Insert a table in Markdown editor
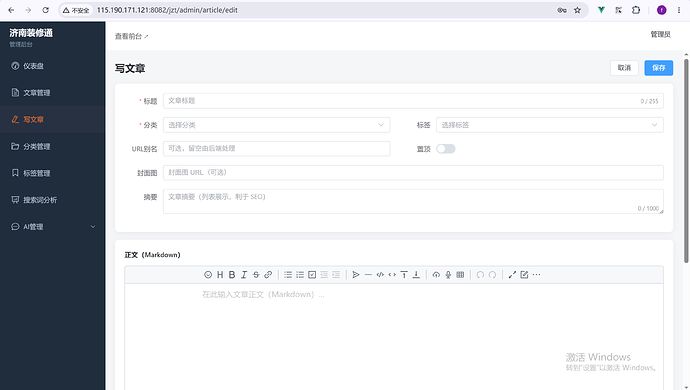This screenshot has width=690, height=390. (x=460, y=275)
